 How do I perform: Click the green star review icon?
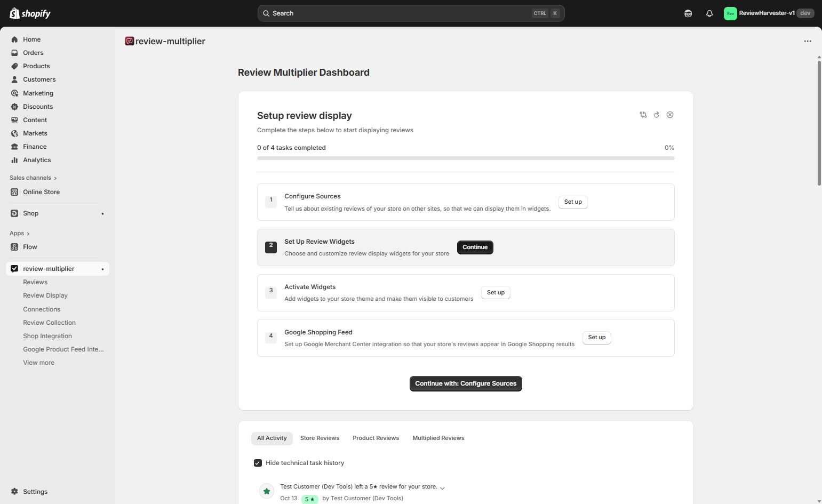tap(267, 491)
